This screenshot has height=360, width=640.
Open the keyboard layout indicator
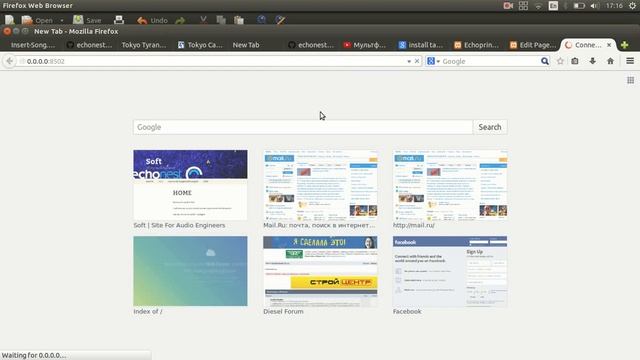click(x=553, y=6)
